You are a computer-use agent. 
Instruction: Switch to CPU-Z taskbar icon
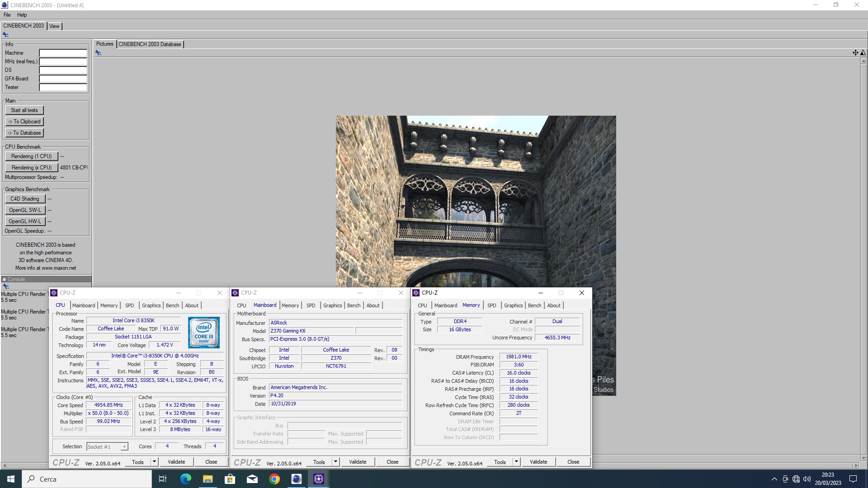pos(319,479)
